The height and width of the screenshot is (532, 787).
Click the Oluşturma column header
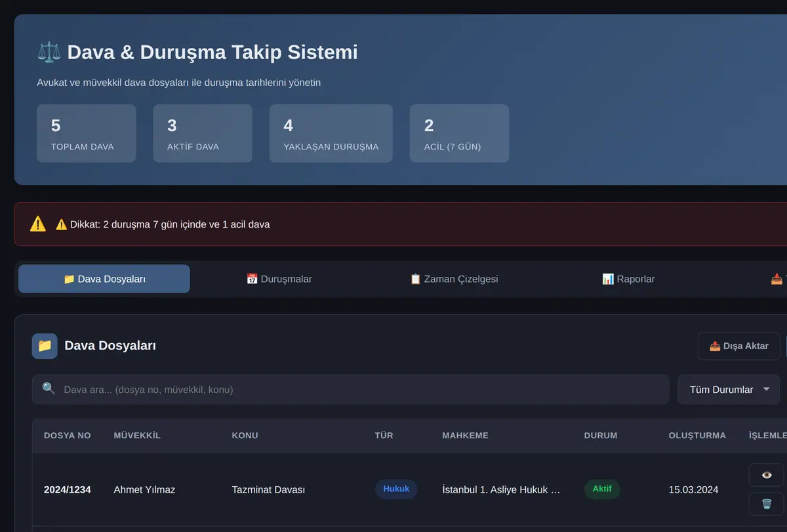[697, 436]
